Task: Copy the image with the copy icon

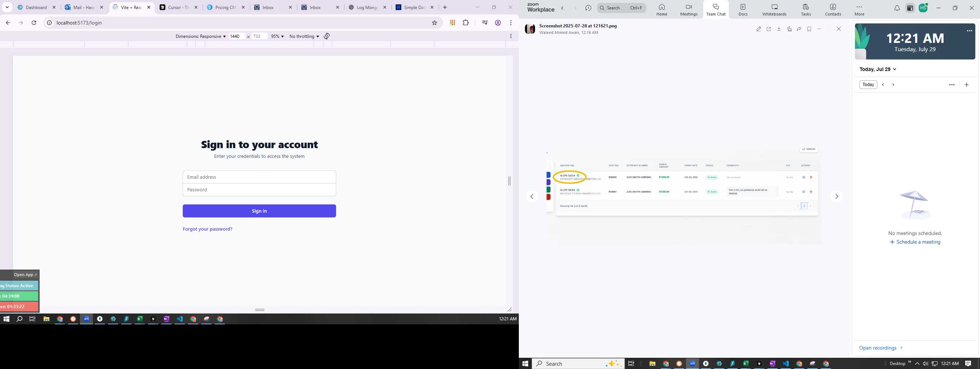Action: tap(789, 29)
